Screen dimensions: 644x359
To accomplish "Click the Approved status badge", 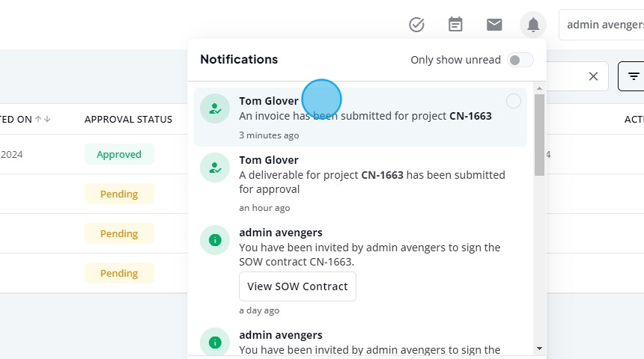I will pos(119,154).
